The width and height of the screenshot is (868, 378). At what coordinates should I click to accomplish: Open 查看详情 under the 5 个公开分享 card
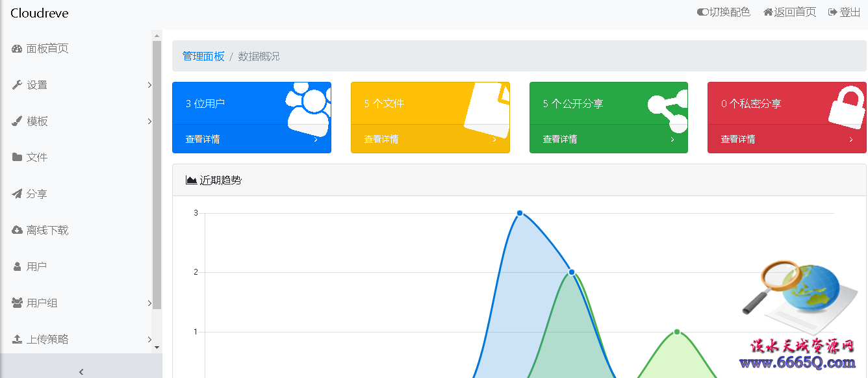[609, 139]
